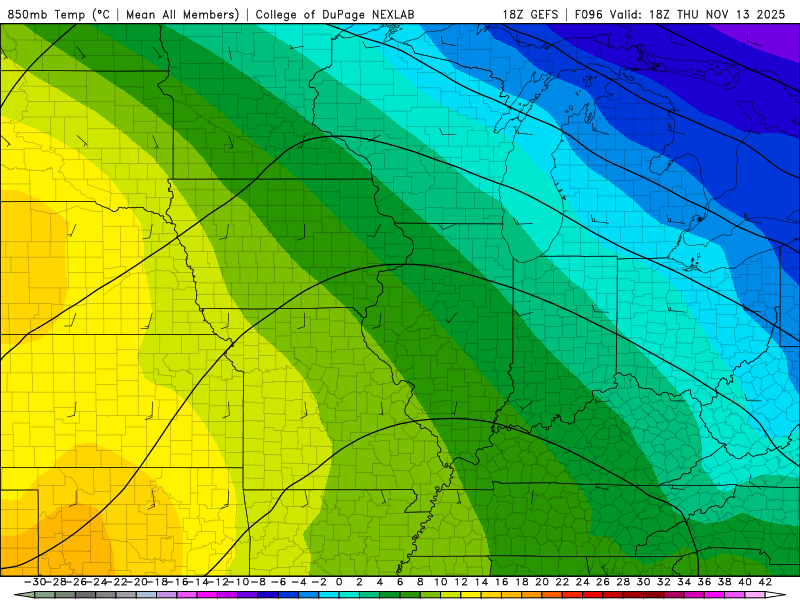Click the "-20" legend label
Image resolution: width=800 pixels, height=600 pixels.
[136, 582]
